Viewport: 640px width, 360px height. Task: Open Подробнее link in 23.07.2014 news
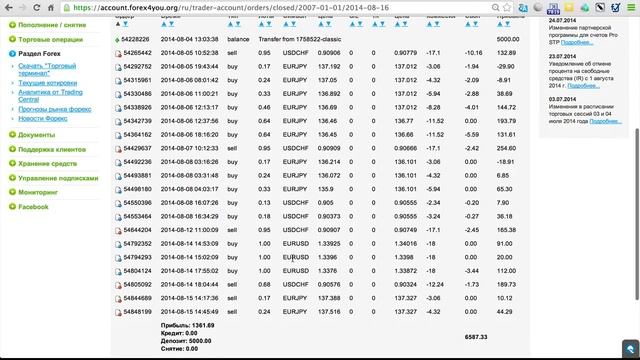tap(583, 86)
